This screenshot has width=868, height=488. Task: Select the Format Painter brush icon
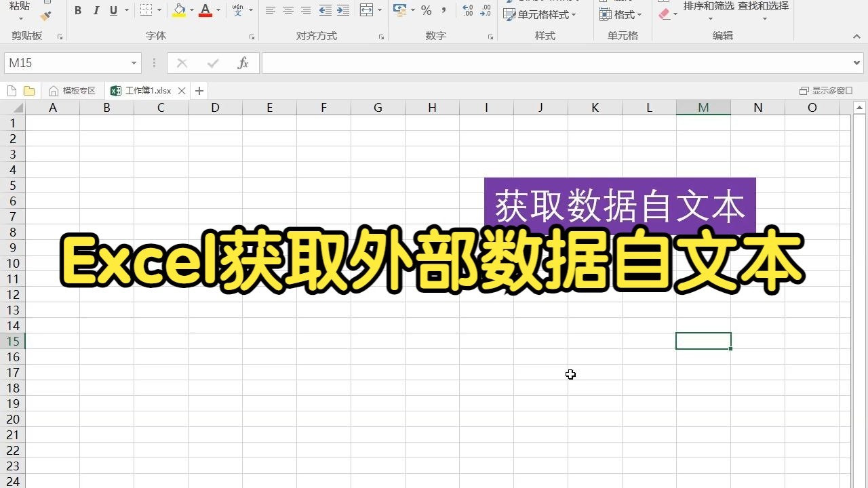pyautogui.click(x=46, y=15)
